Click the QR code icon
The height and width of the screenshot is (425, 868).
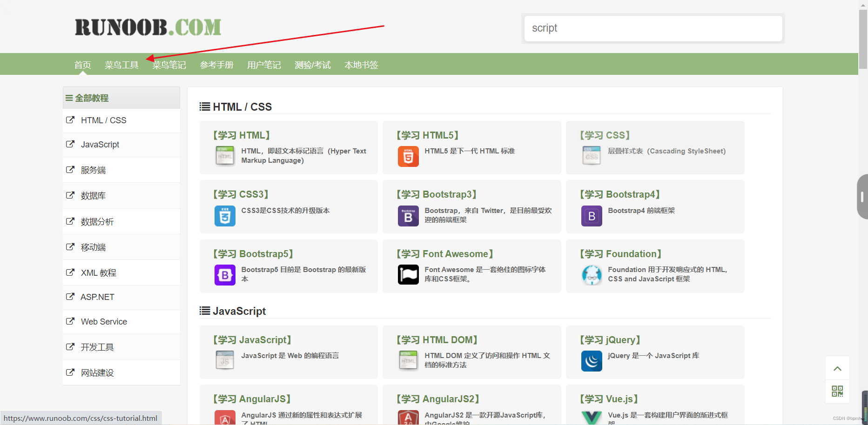coord(837,391)
